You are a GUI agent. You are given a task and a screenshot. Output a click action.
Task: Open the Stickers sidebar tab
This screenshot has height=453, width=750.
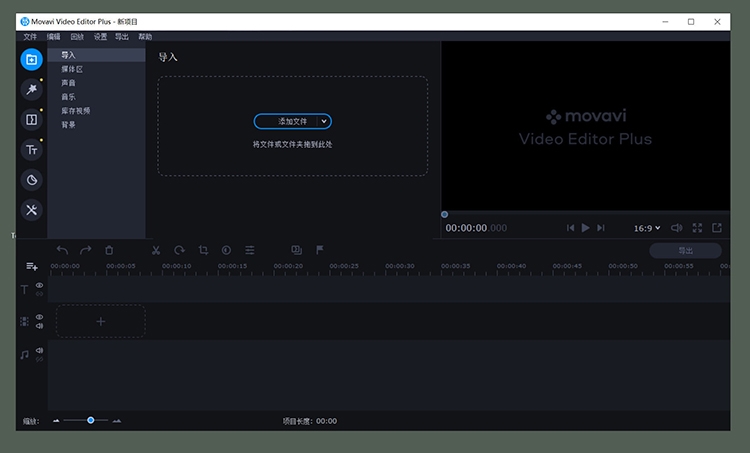click(32, 180)
